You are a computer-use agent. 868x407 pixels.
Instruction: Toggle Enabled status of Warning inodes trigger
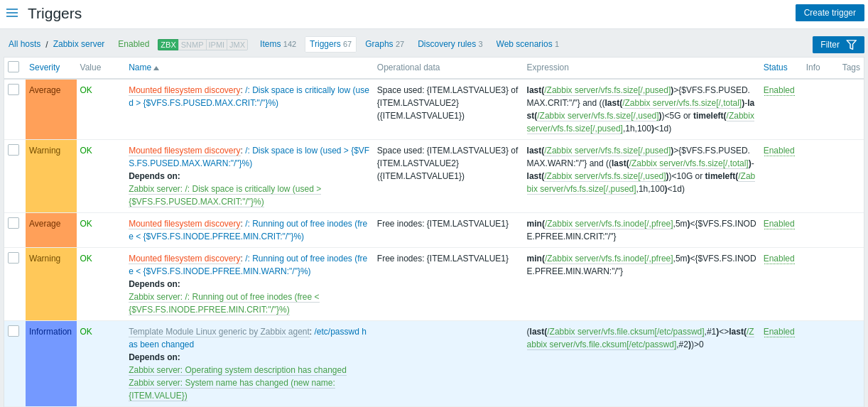779,259
